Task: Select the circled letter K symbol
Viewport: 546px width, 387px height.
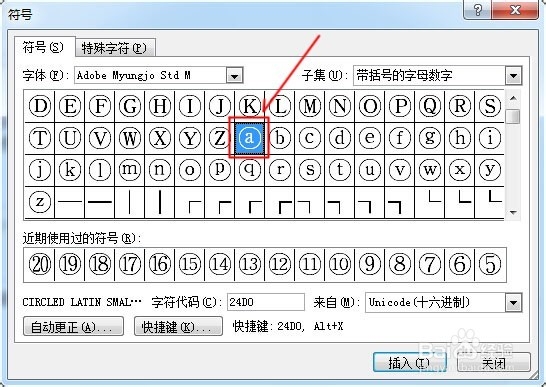Action: click(250, 106)
